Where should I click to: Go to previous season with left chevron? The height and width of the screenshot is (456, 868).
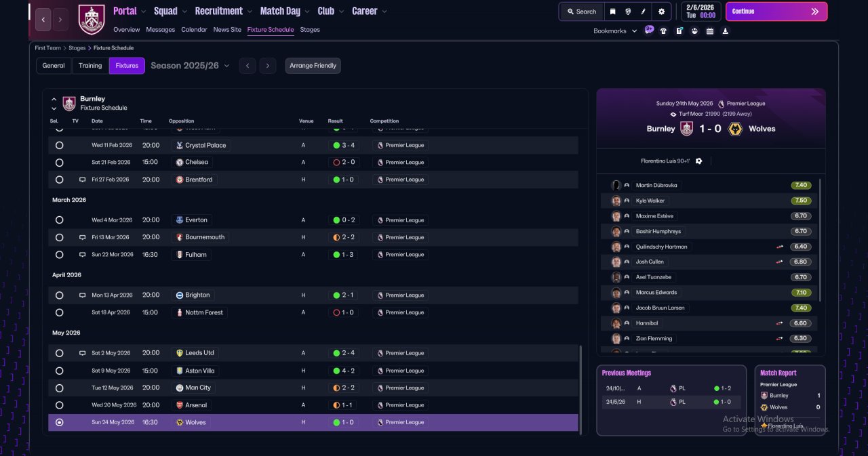click(248, 66)
